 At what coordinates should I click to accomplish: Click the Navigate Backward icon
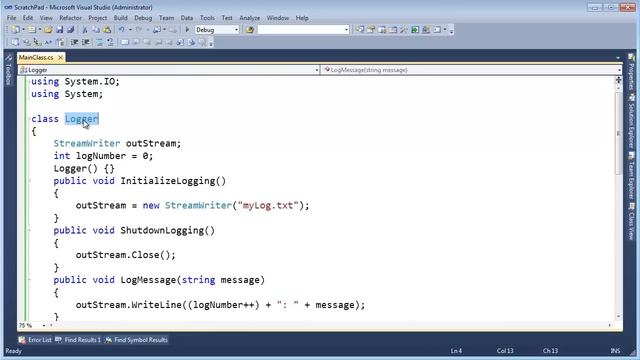[x=157, y=30]
